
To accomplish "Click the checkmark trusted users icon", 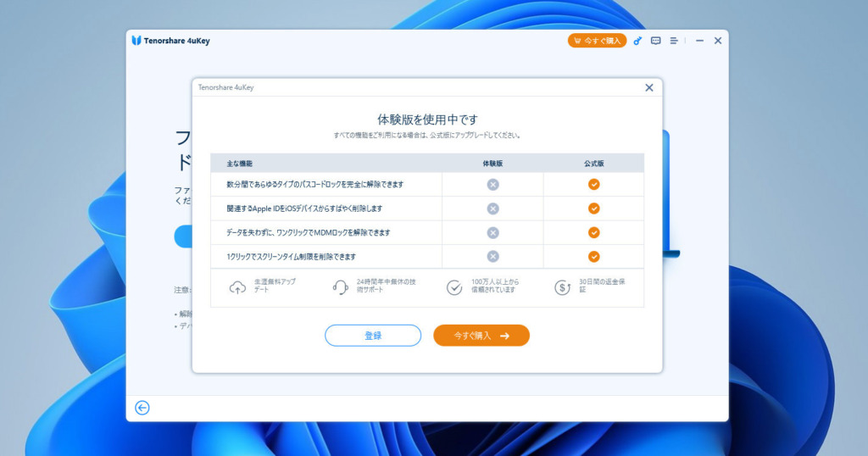I will 454,287.
